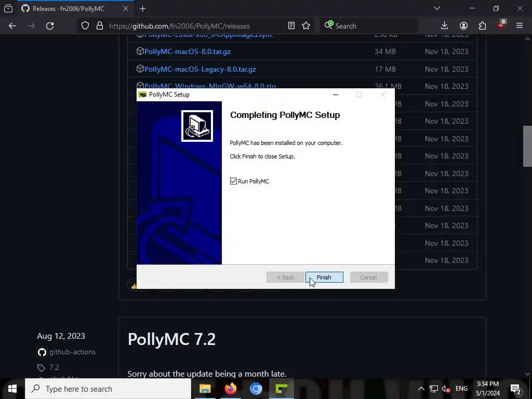532x399 pixels.
Task: Open File Explorer from taskbar
Action: click(205, 389)
